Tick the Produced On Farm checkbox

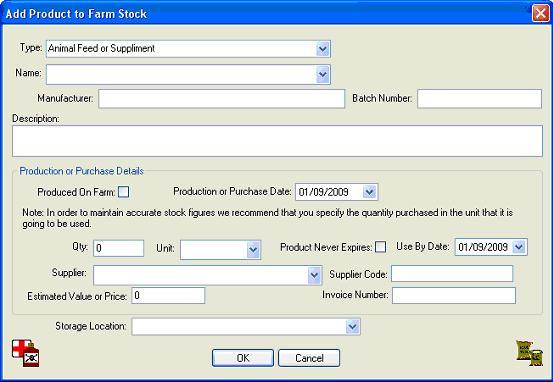pos(123,192)
